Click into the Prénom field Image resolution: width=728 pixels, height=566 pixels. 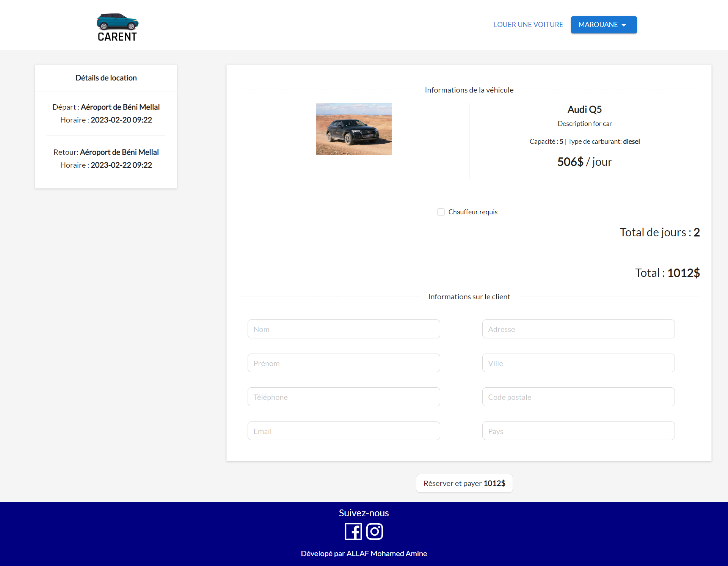coord(344,363)
